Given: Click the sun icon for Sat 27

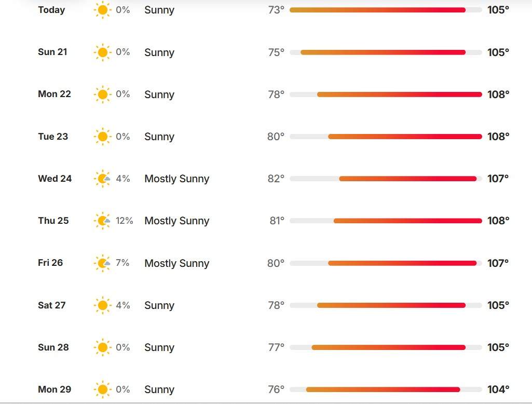Looking at the screenshot, I should click(102, 305).
